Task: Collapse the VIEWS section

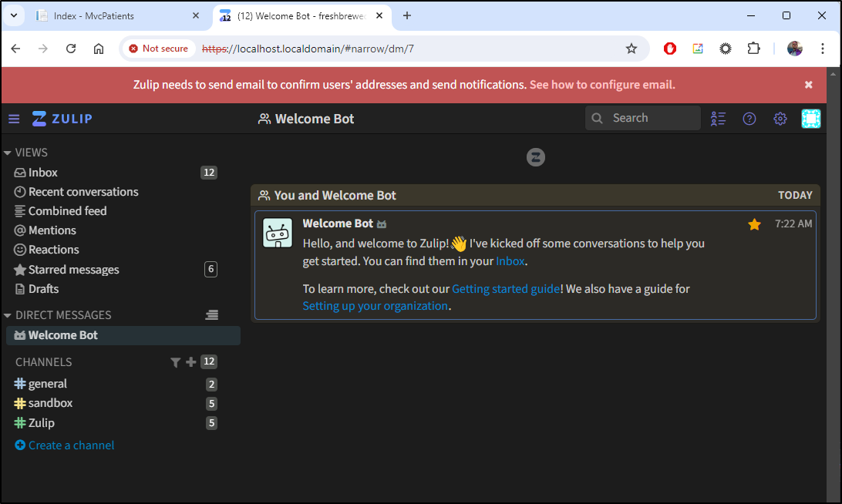Action: 8,153
